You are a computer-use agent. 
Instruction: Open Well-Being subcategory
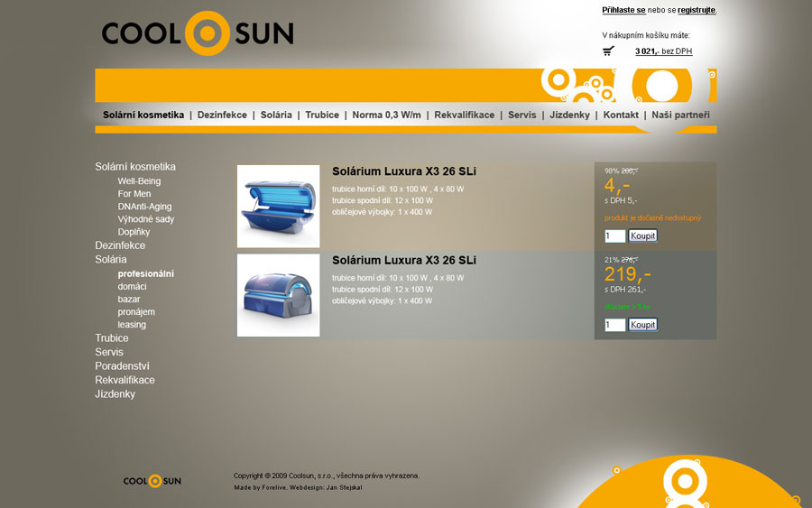(x=139, y=181)
